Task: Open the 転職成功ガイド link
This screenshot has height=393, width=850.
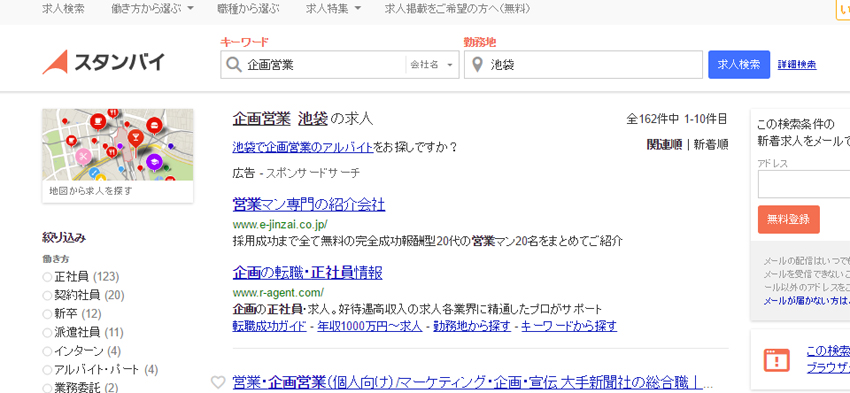Action: click(269, 326)
